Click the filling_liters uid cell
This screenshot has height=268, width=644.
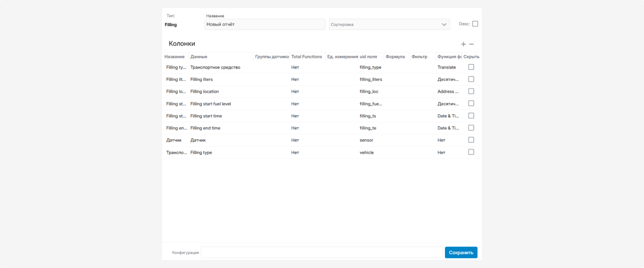[371, 79]
